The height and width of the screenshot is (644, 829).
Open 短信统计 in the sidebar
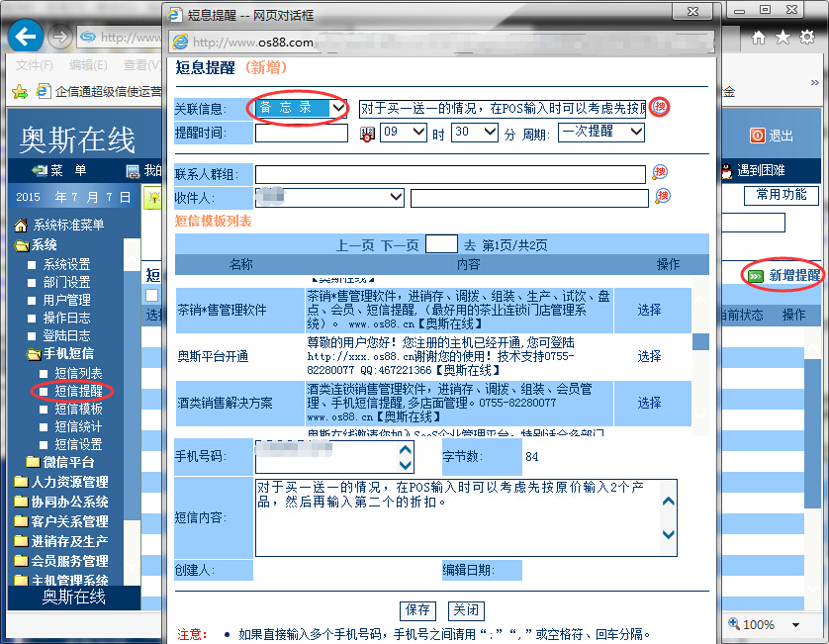(78, 426)
